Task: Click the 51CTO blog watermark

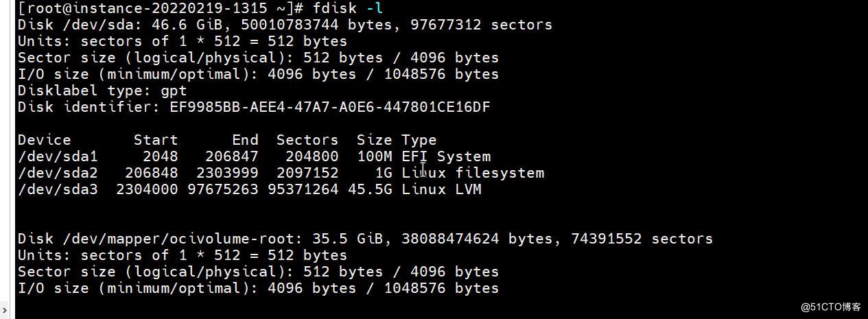Action: coord(830,307)
